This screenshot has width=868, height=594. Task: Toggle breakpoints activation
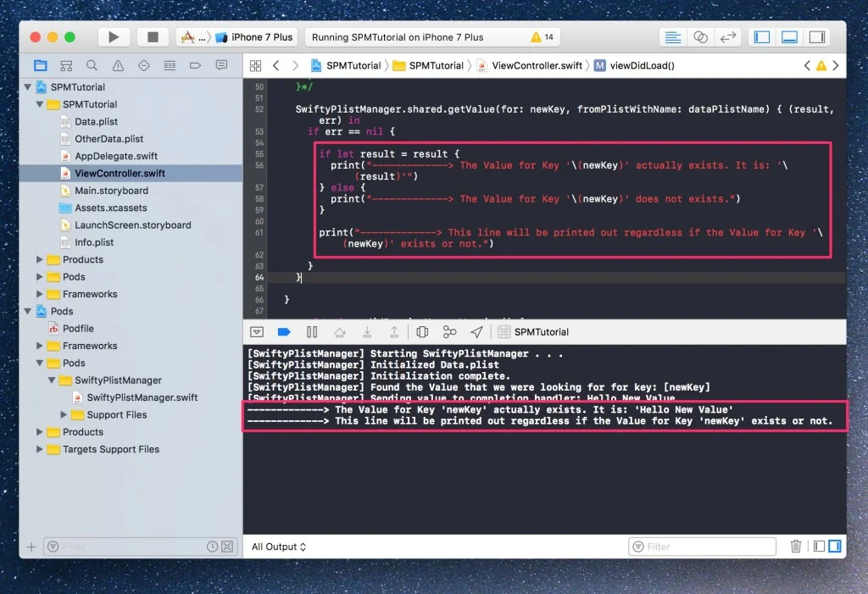pyautogui.click(x=284, y=331)
